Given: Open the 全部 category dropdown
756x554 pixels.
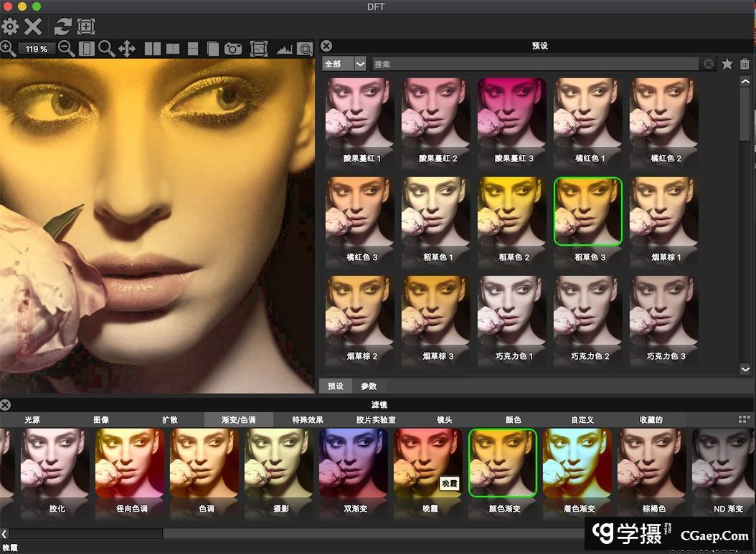Looking at the screenshot, I should coord(344,64).
